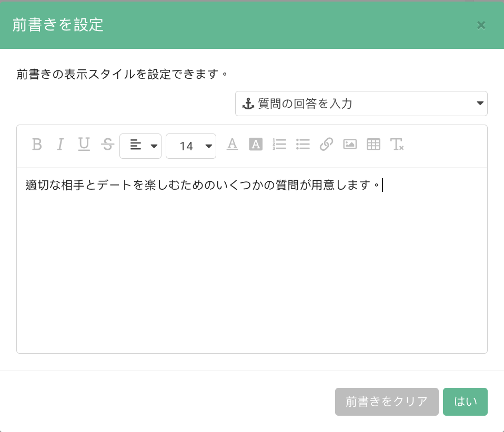
Task: Click the description 前書きの表示スタイルを設定できます。
Action: [122, 75]
